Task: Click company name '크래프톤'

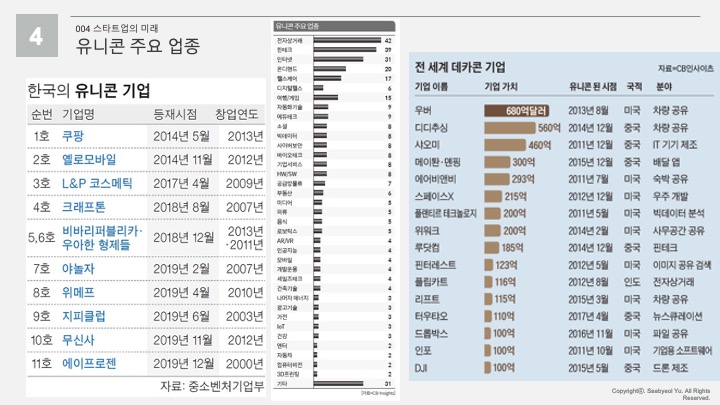Action: pos(84,207)
